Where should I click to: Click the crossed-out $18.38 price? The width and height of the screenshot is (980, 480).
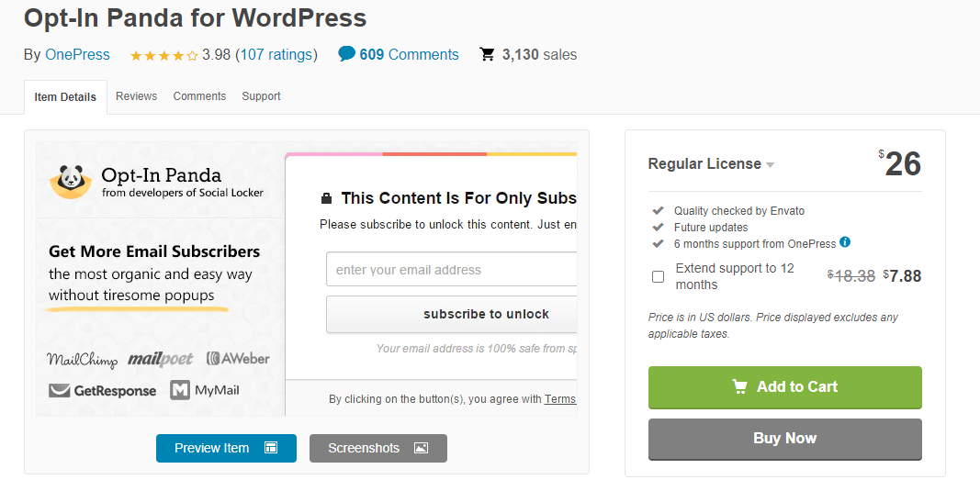[851, 276]
